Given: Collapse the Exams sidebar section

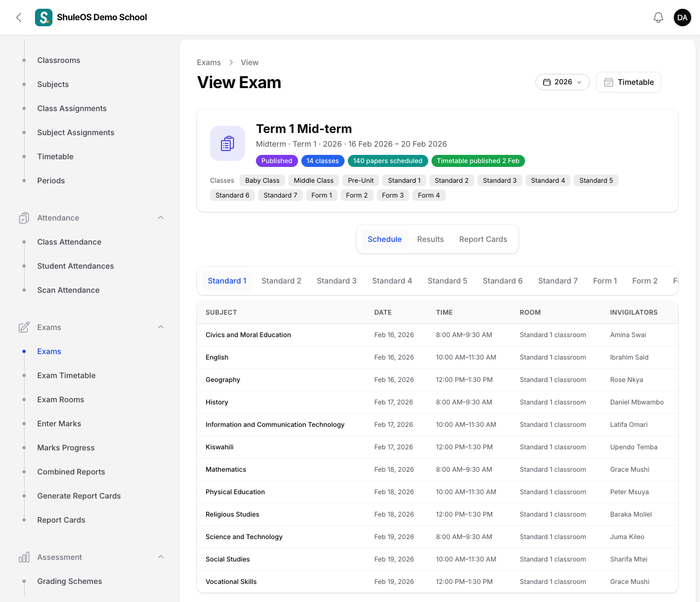Looking at the screenshot, I should point(161,327).
